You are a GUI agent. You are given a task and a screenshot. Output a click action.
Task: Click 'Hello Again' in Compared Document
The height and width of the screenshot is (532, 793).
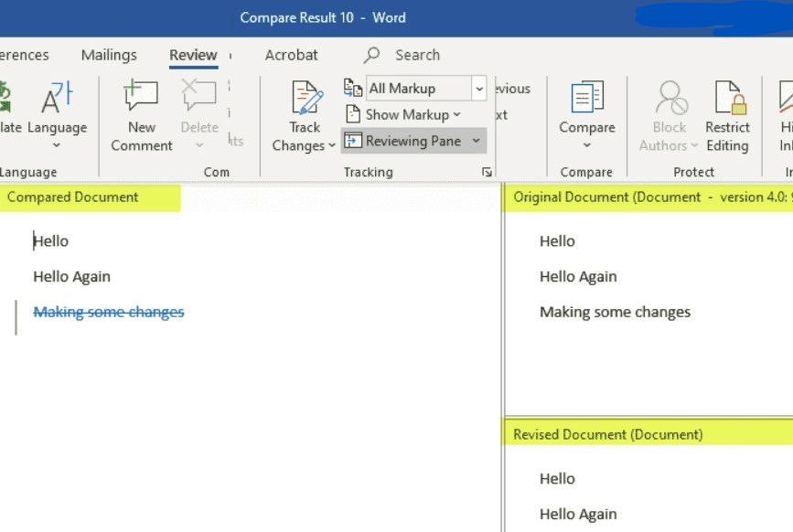72,276
